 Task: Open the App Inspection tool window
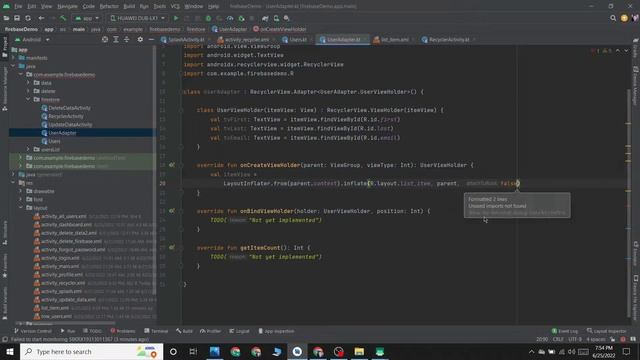[x=276, y=331]
